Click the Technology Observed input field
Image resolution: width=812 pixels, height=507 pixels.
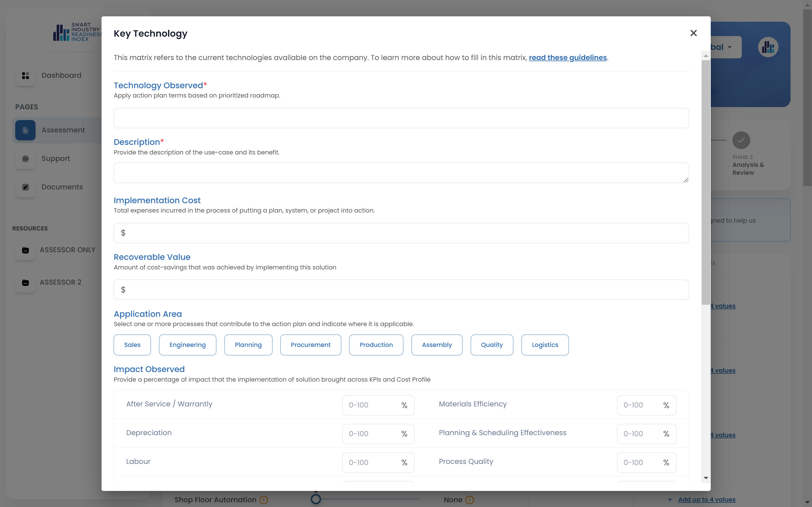coord(401,118)
